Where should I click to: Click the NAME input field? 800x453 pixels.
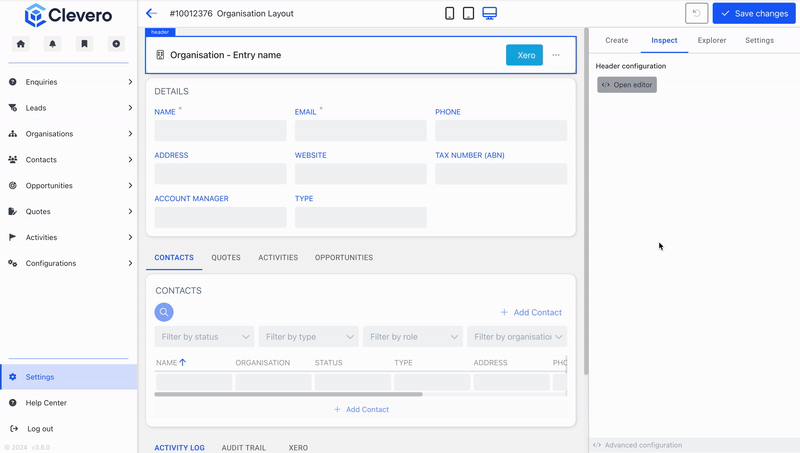pos(220,131)
